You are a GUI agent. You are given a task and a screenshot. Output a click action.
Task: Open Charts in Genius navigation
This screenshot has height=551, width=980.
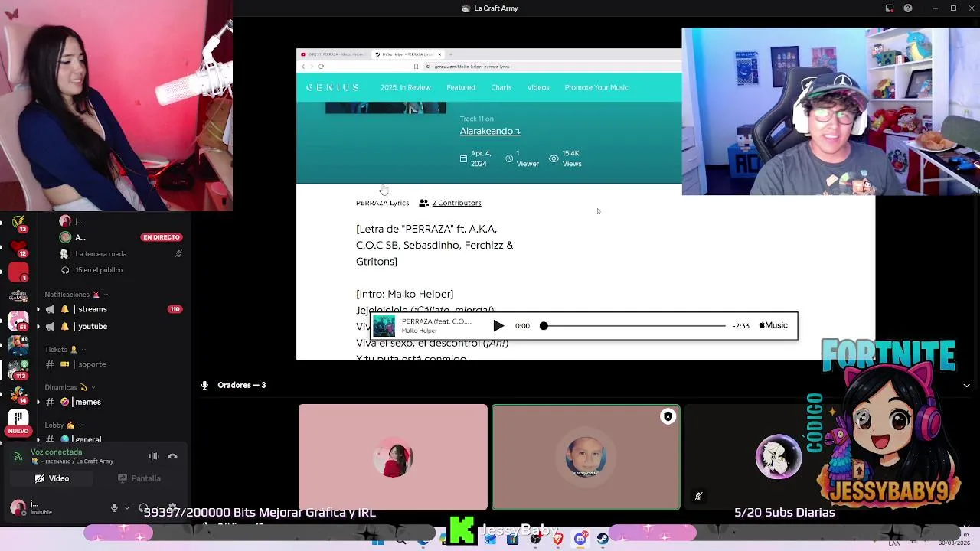point(501,87)
